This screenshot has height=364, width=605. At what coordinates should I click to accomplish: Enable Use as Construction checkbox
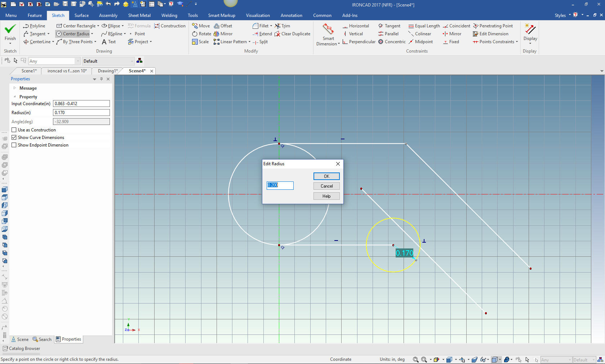(14, 130)
